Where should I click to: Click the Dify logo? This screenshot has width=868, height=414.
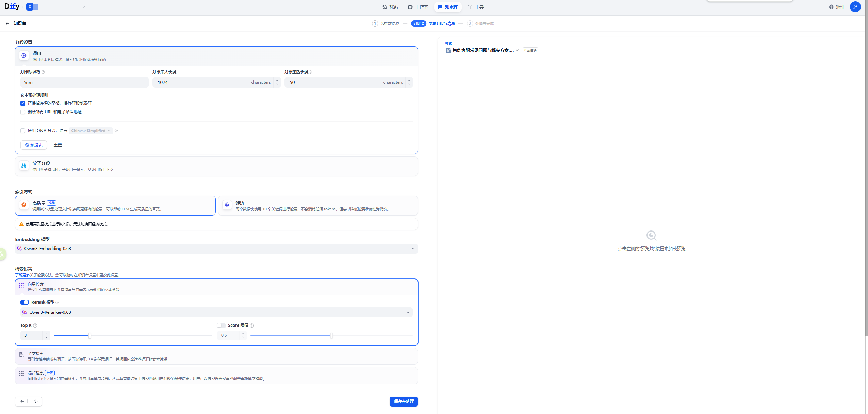click(12, 6)
